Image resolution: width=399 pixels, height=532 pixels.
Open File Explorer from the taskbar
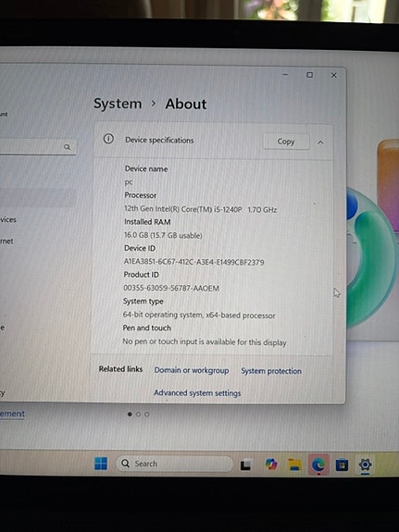click(295, 464)
